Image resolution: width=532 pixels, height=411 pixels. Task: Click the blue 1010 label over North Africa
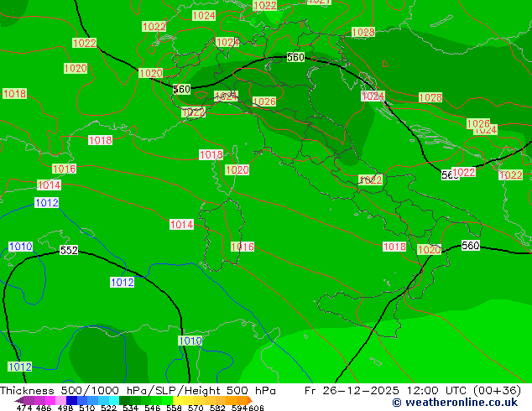click(190, 341)
